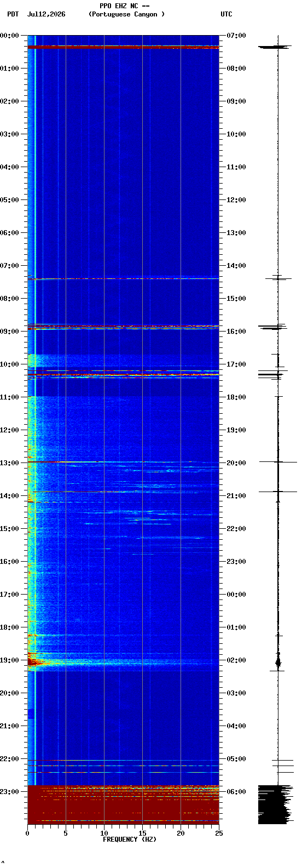Click the '01:00' label on UTC axis
The height and width of the screenshot is (868, 302).
(x=236, y=627)
